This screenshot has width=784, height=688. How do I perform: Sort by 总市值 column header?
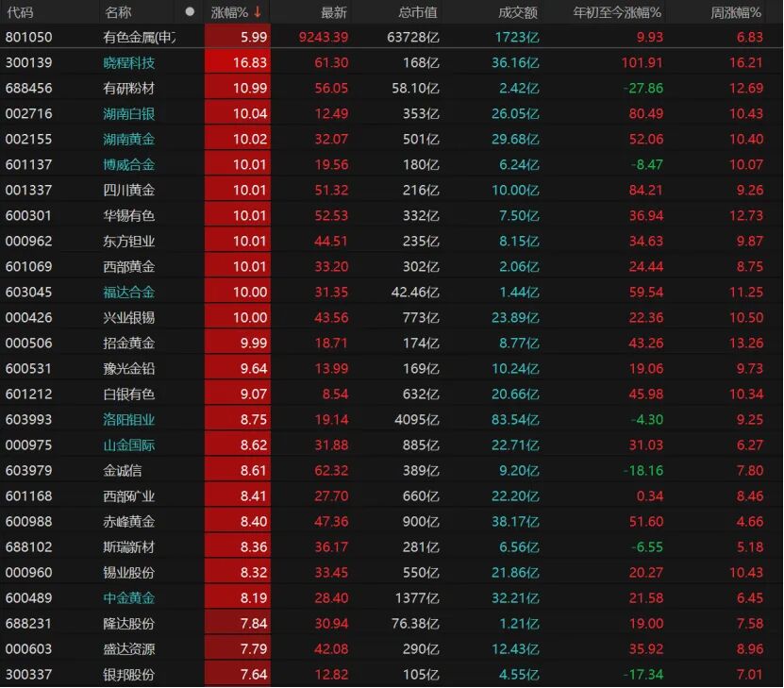point(418,12)
